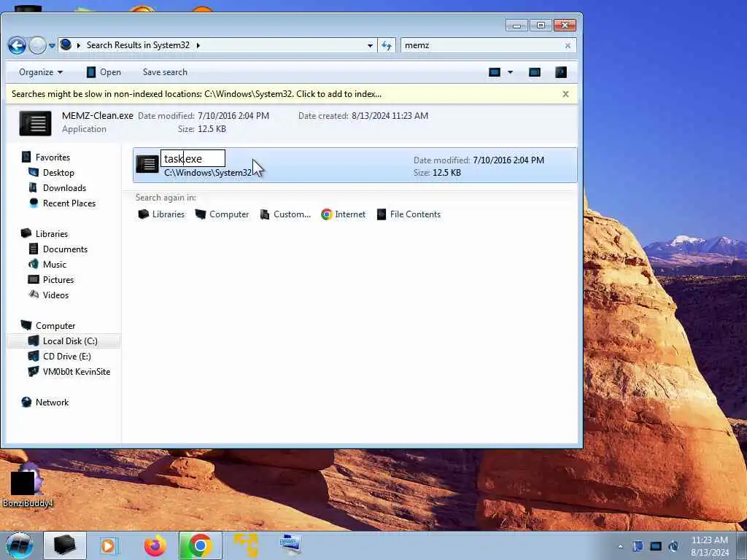Click the volume tray icon
The width and height of the screenshot is (747, 560).
(673, 546)
